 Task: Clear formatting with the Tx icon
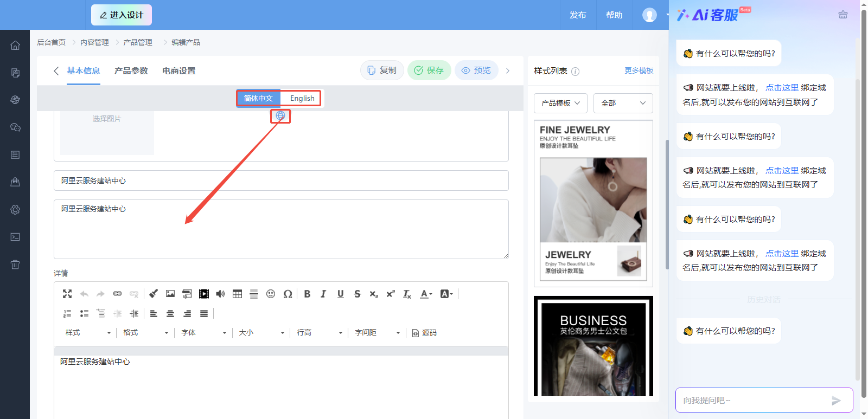tap(407, 294)
